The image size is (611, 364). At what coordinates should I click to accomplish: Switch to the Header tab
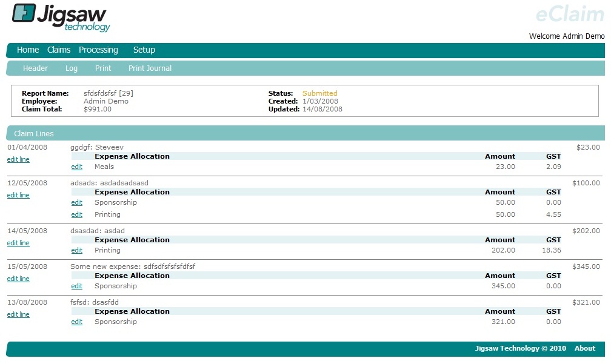click(x=35, y=68)
